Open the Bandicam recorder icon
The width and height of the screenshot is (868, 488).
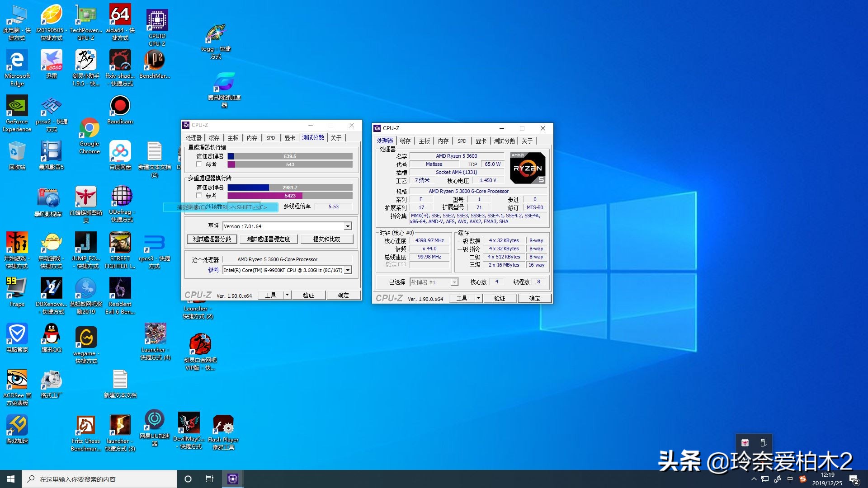120,106
